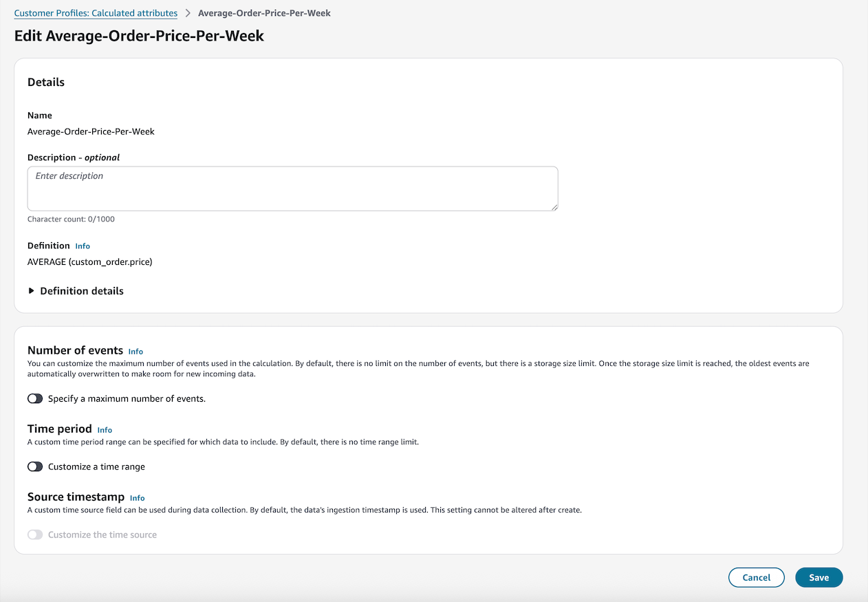
Task: View Info for Source timestamp
Action: tap(138, 498)
